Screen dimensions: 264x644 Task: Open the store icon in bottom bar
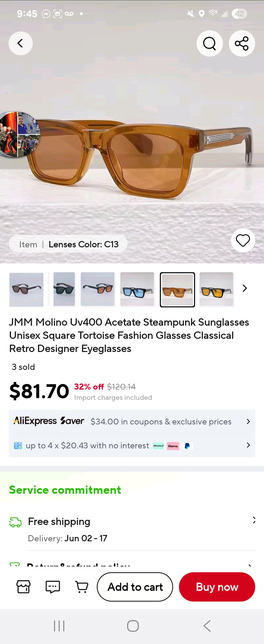[x=23, y=586]
